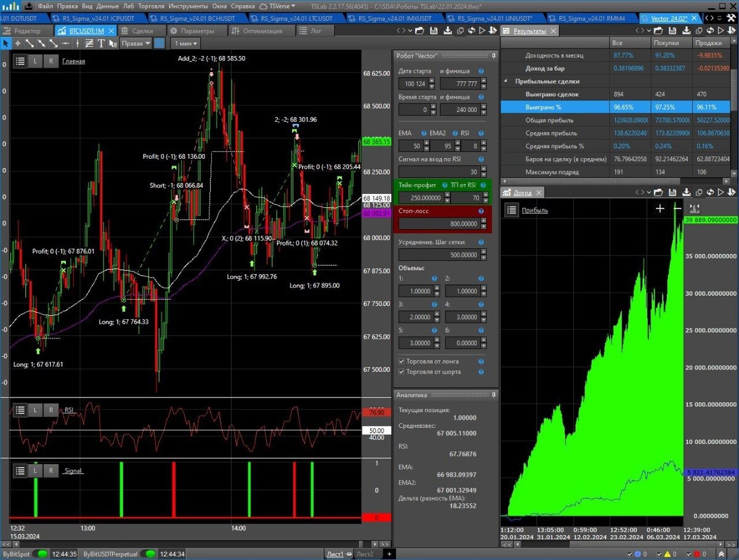The height and width of the screenshot is (560, 739).
Task: Click the Тейк-профит value field 250.000000
Action: click(421, 198)
